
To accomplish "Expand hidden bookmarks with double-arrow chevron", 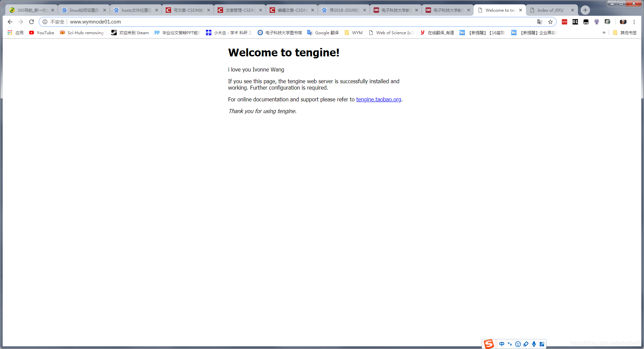I will [604, 33].
